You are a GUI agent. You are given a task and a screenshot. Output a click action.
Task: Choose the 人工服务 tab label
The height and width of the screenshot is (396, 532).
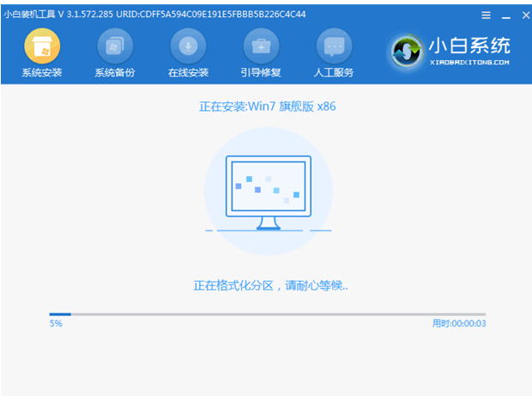pos(334,72)
